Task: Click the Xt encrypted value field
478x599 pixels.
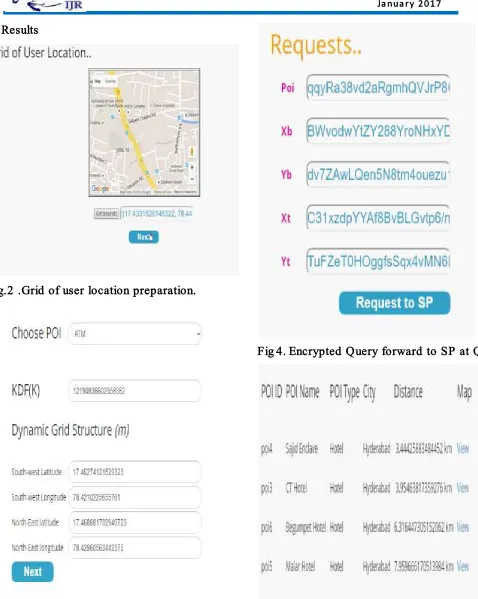Action: coord(378,218)
